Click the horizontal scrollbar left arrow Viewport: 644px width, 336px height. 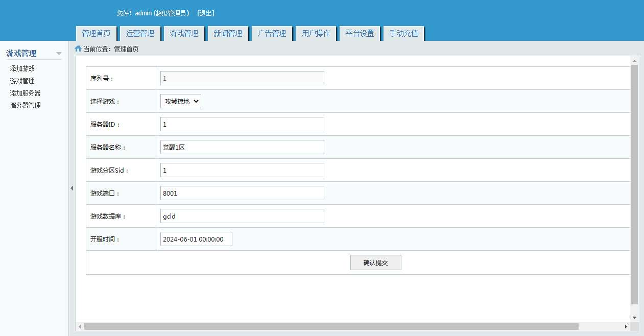tap(80, 326)
